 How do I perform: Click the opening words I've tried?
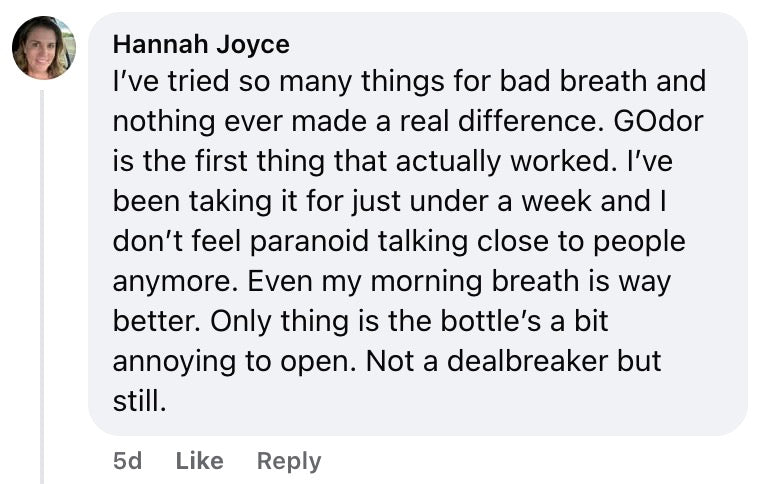tap(171, 81)
